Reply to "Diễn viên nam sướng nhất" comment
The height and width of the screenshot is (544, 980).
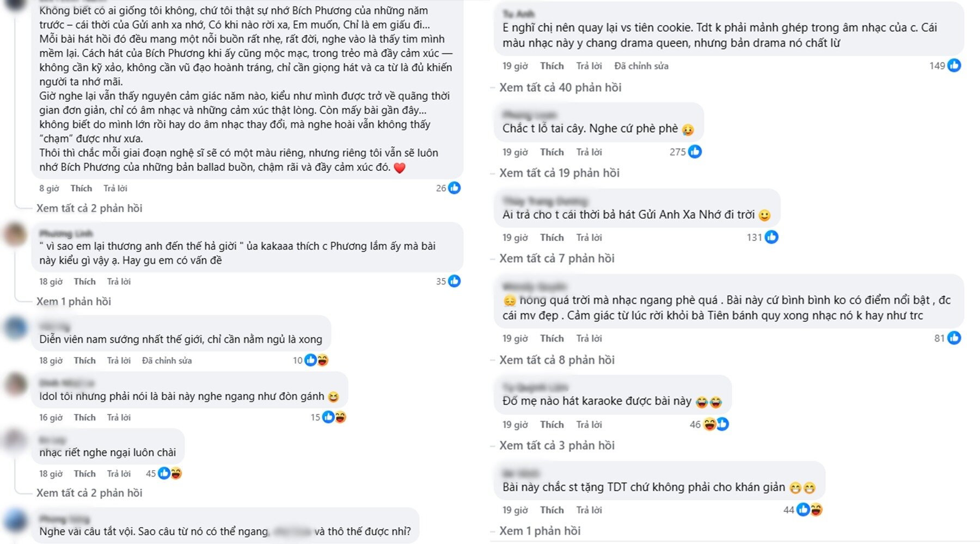(119, 361)
